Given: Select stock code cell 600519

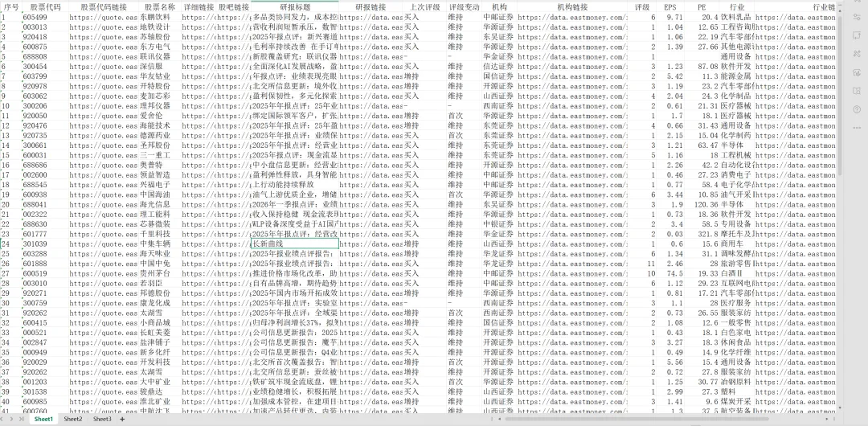Looking at the screenshot, I should coord(45,273).
